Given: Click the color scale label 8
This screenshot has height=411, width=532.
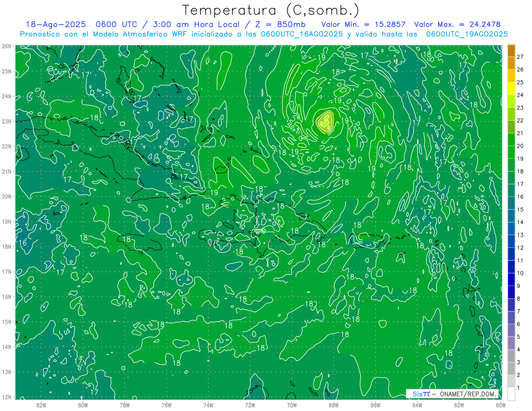Looking at the screenshot, I should pyautogui.click(x=519, y=298).
